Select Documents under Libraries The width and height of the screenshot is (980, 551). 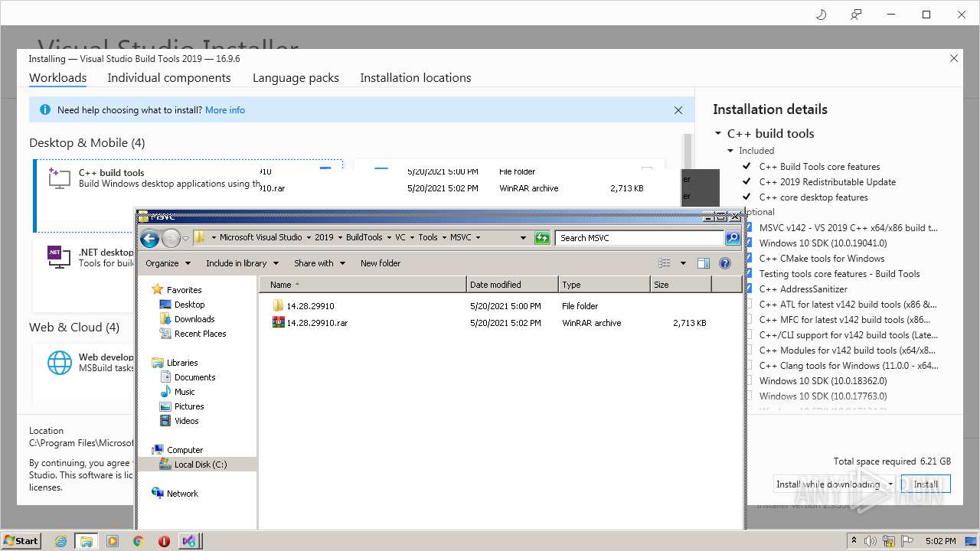[194, 377]
